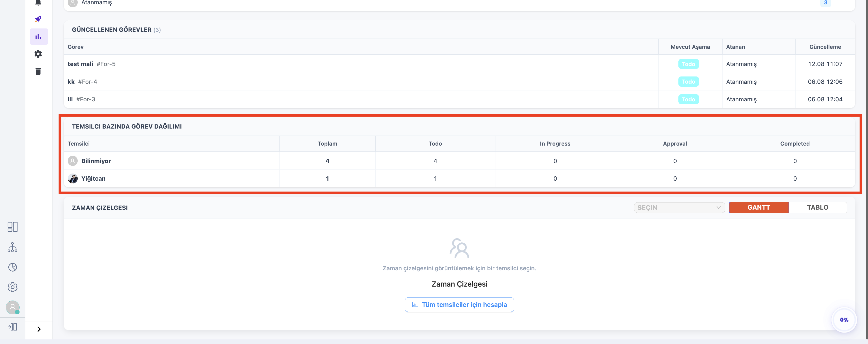Switch timeline view to TABLO
Screen dimensions: 868x344
click(x=817, y=207)
